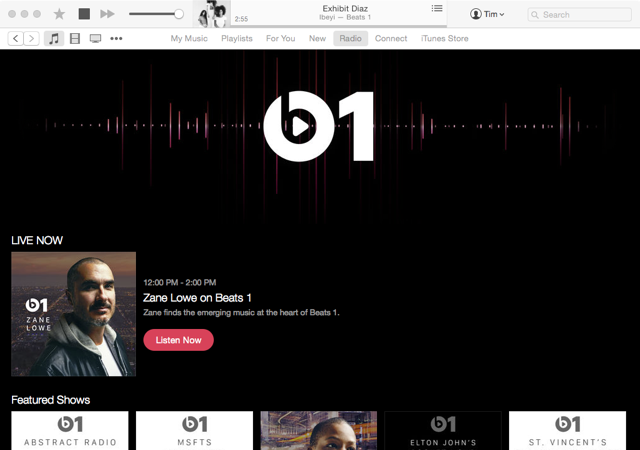Click the playback progress bar

[339, 26]
